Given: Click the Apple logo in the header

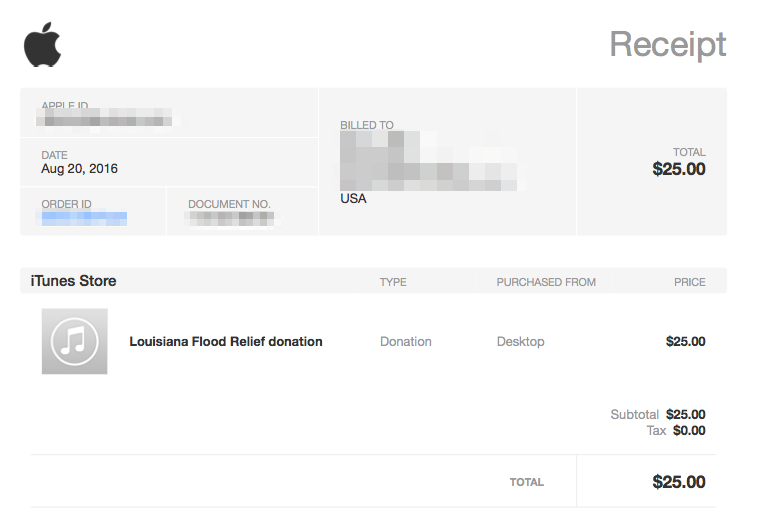Looking at the screenshot, I should coord(43,44).
